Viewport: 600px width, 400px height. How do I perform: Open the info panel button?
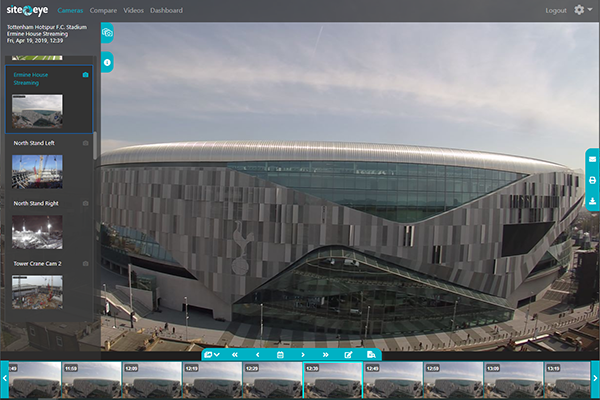point(107,62)
